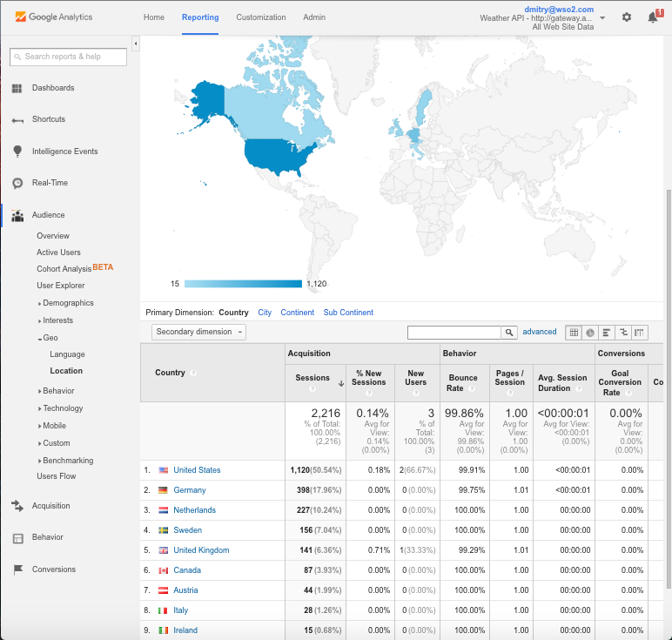This screenshot has height=640, width=672.
Task: Click the table search magnifier button
Action: pyautogui.click(x=509, y=333)
